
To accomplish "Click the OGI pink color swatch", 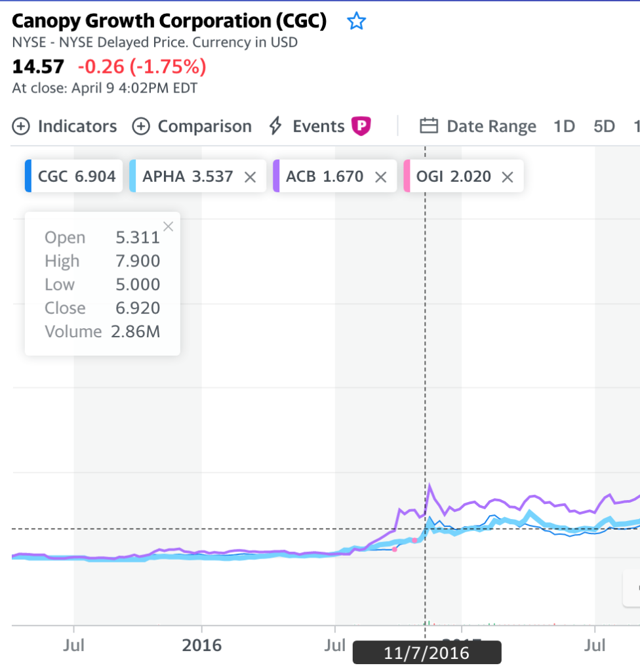I will tap(407, 176).
